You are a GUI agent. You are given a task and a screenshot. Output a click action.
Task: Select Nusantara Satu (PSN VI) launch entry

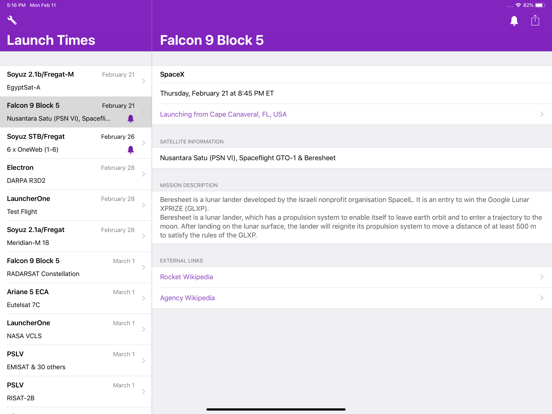tap(76, 112)
